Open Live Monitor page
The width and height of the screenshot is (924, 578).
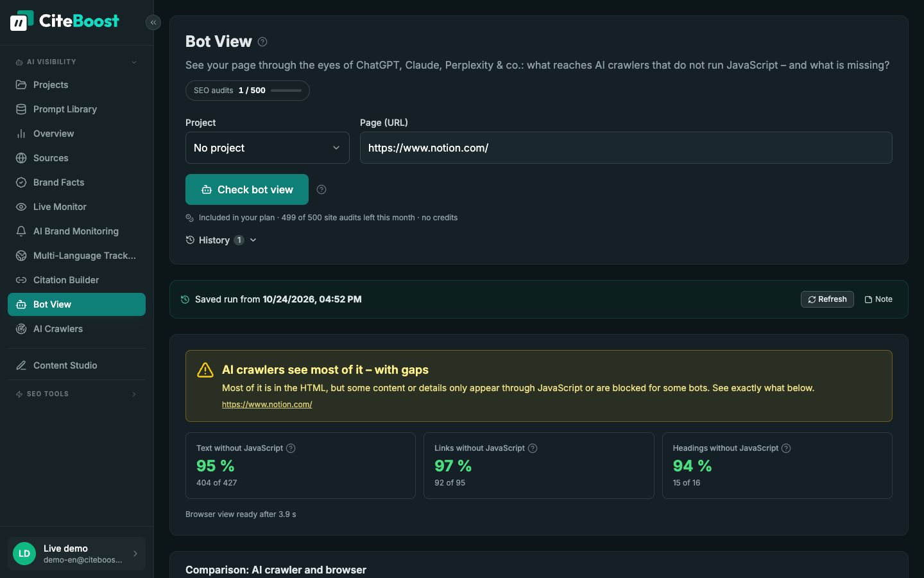point(76,207)
